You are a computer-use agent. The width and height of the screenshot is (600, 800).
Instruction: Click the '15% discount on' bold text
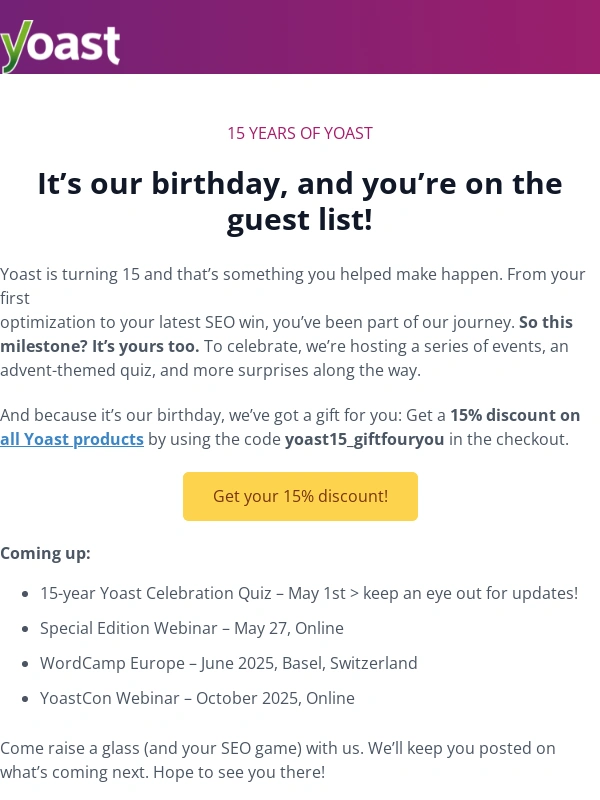pos(514,415)
